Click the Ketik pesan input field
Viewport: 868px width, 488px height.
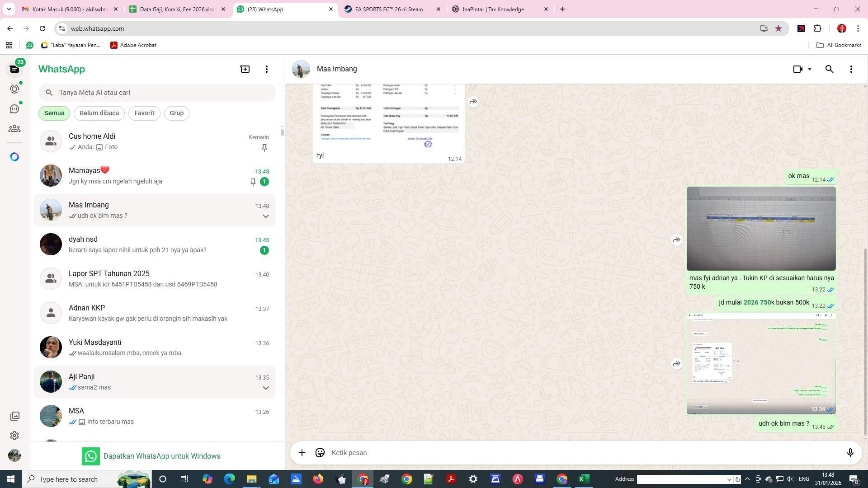click(x=452, y=452)
